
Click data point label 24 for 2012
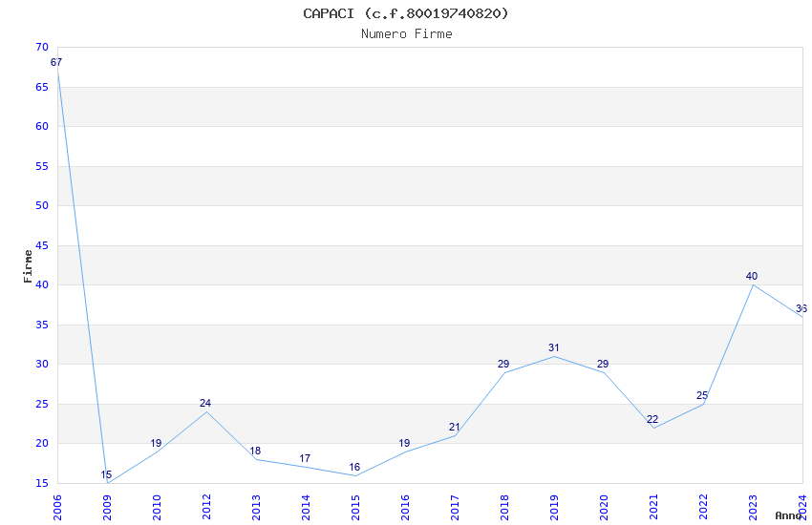point(205,404)
